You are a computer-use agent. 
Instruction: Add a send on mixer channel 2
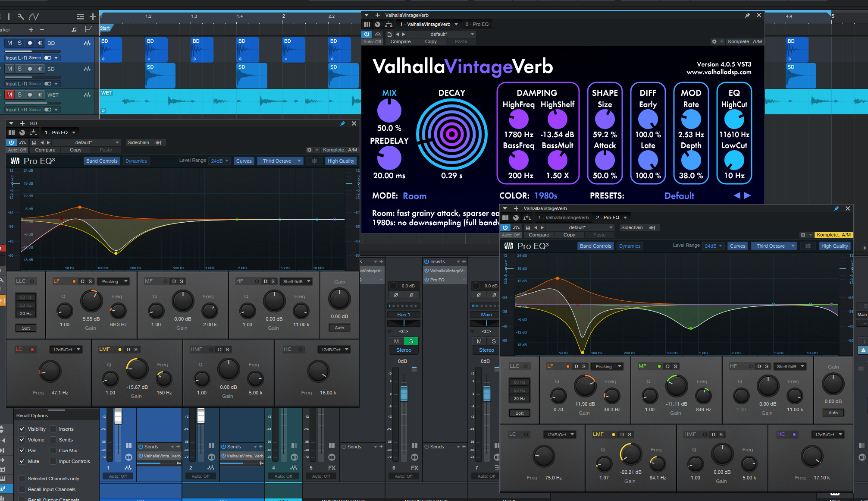261,447
